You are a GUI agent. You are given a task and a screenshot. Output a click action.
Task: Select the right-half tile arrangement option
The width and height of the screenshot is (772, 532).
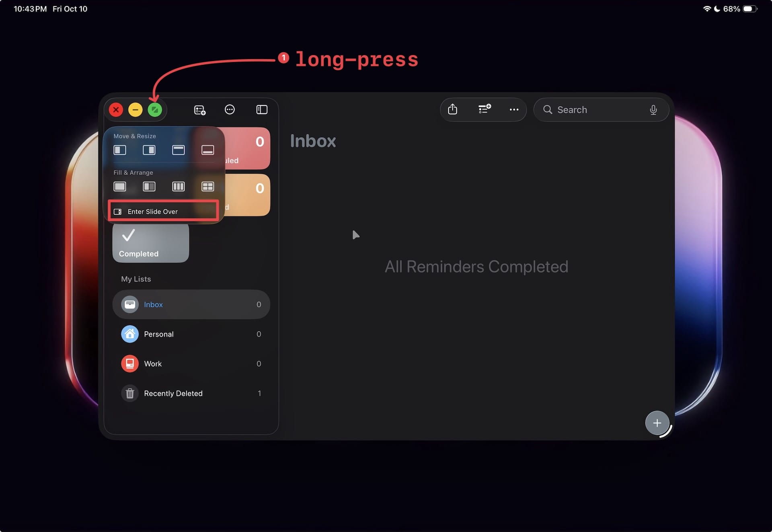click(149, 150)
